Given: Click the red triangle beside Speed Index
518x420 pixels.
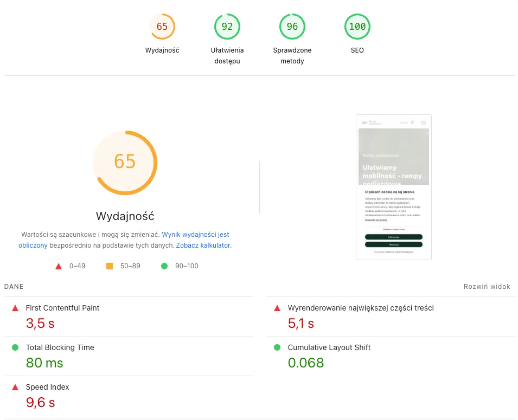Looking at the screenshot, I should point(15,387).
